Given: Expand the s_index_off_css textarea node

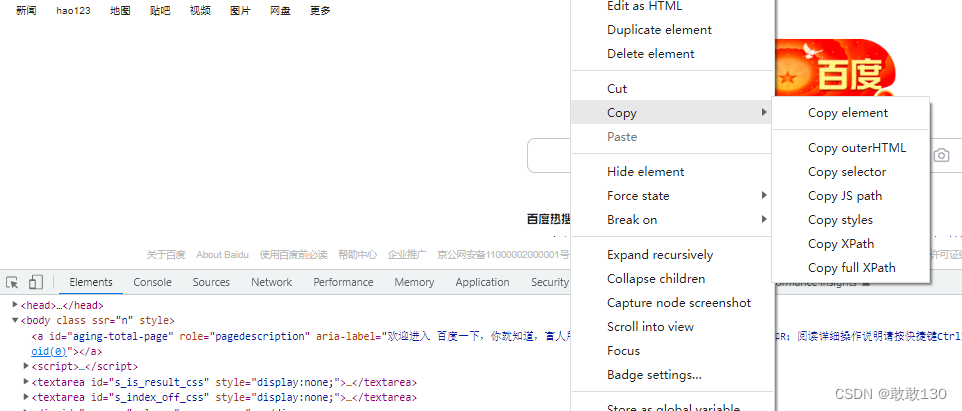Looking at the screenshot, I should (x=26, y=397).
